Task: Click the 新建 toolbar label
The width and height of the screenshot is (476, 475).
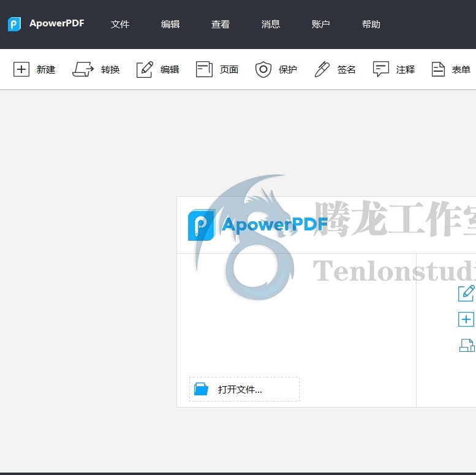Action: point(46,69)
